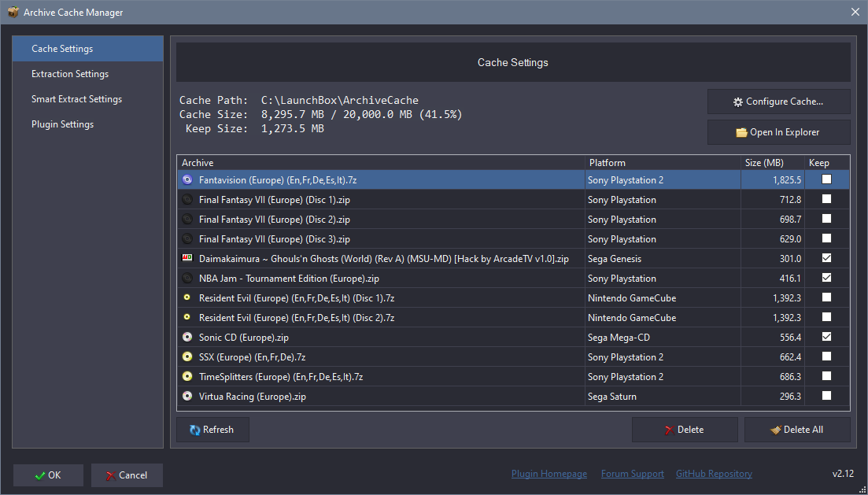Image resolution: width=868 pixels, height=495 pixels.
Task: Click the Delete button
Action: (x=685, y=430)
